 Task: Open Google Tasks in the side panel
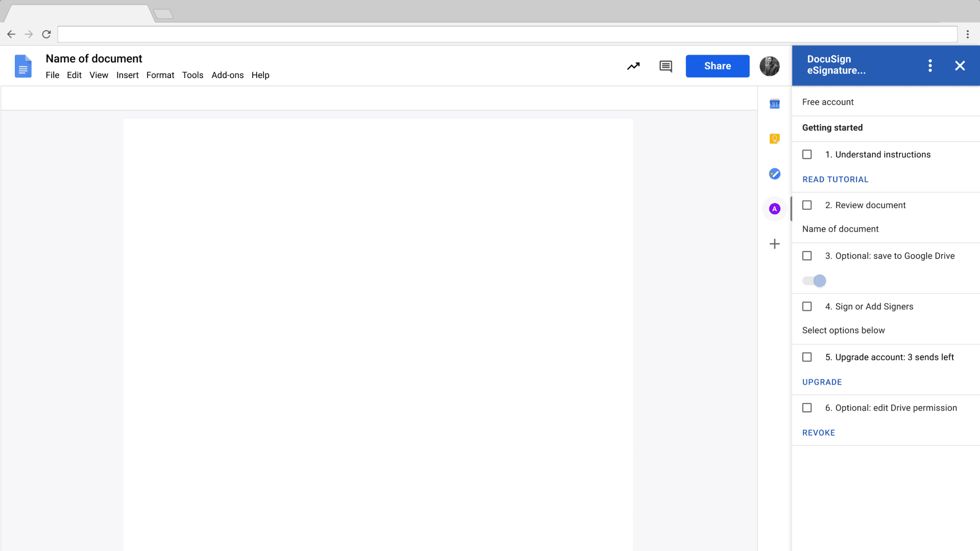[x=774, y=173]
